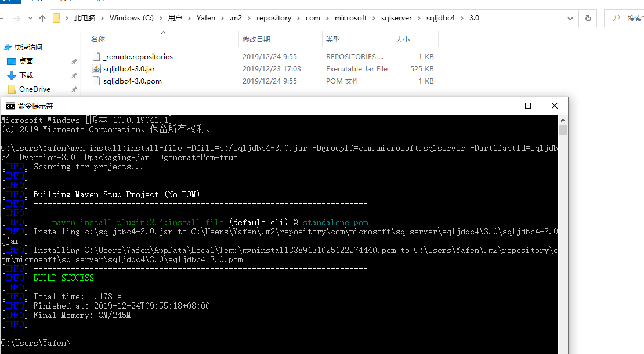Unpin 桌面 from Quick Access
The height and width of the screenshot is (354, 644).
pyautogui.click(x=74, y=61)
